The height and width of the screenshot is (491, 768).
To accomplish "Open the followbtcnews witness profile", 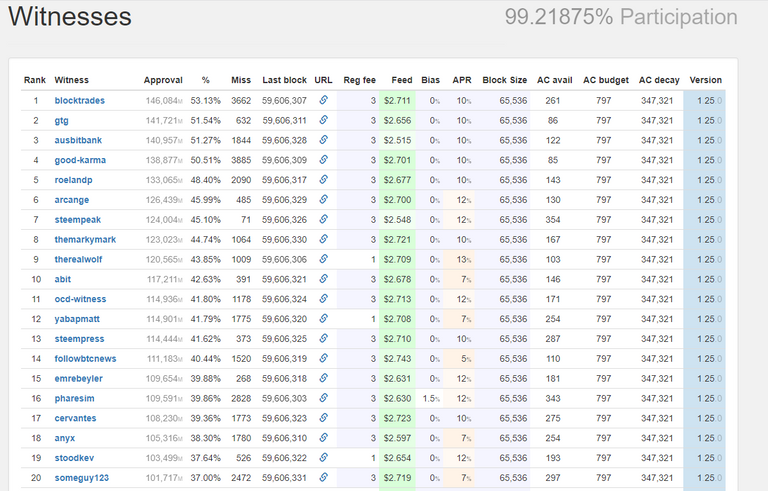I will coord(85,359).
